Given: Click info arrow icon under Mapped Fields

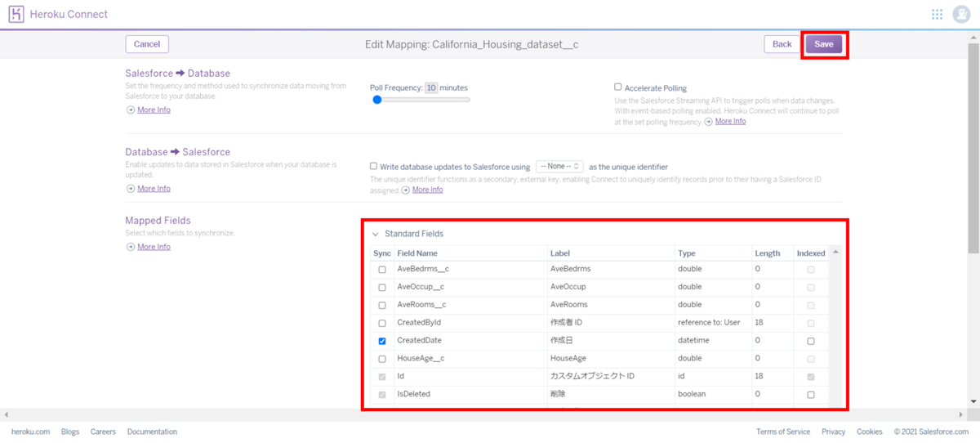Looking at the screenshot, I should (x=130, y=247).
